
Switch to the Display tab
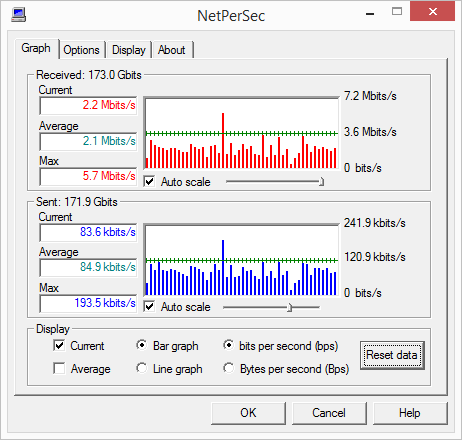pyautogui.click(x=129, y=50)
